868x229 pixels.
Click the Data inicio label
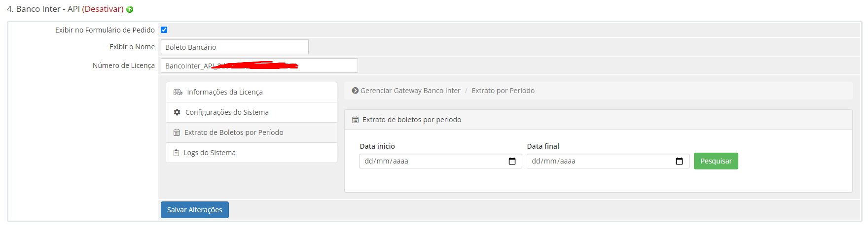pyautogui.click(x=377, y=146)
